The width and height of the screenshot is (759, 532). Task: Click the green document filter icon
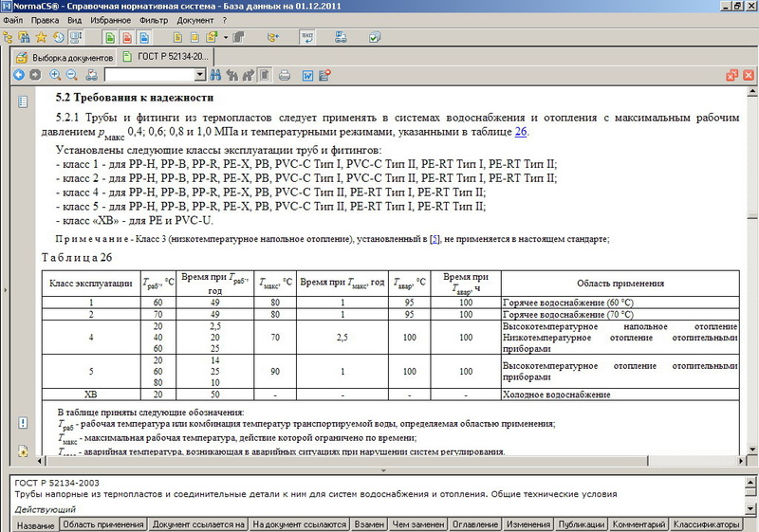coord(110,38)
